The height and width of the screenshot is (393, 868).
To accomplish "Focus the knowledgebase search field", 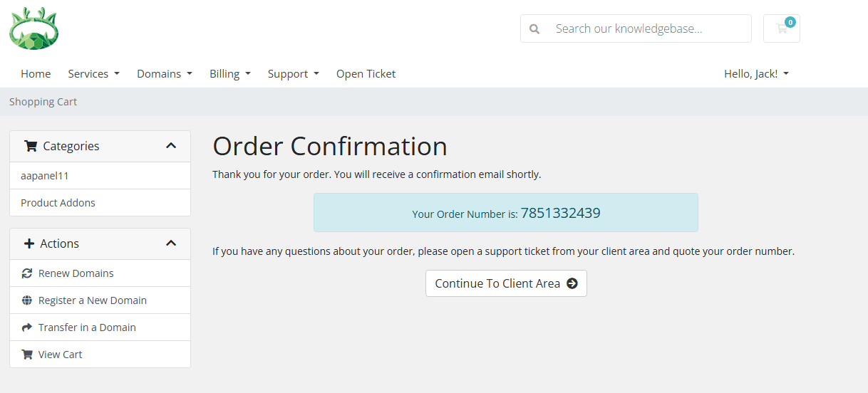I will pyautogui.click(x=649, y=29).
